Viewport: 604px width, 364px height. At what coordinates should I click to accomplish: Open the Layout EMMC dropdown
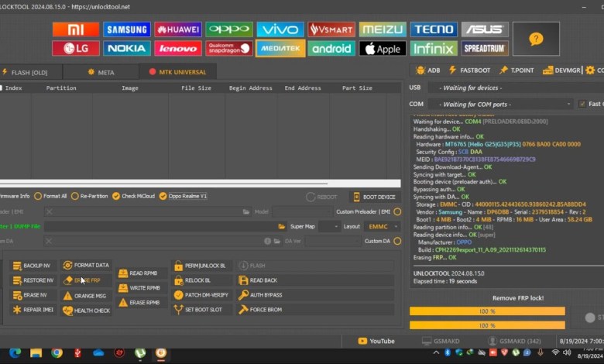click(x=383, y=226)
